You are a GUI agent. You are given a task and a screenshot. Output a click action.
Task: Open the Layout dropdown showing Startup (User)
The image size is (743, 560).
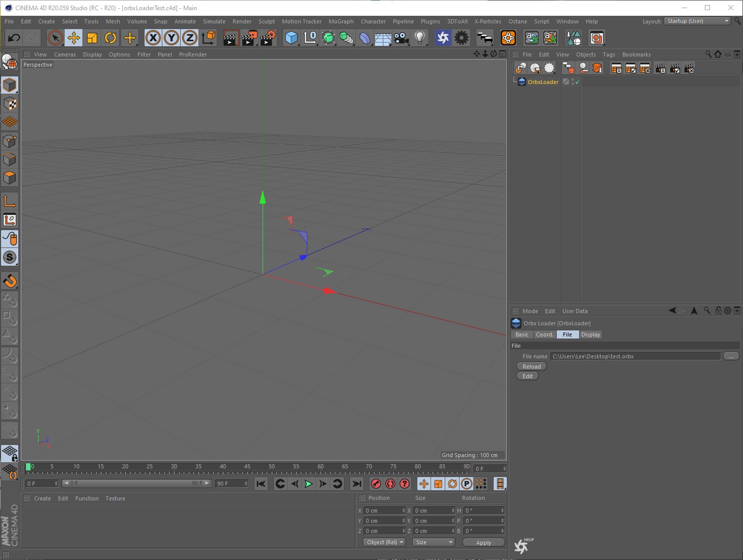point(698,21)
